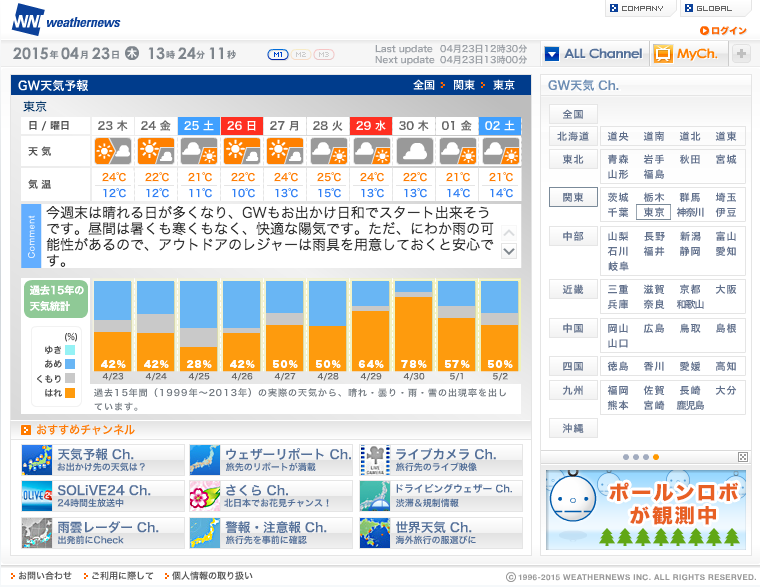
Task: Select the 近畿 region button
Action: tap(573, 289)
